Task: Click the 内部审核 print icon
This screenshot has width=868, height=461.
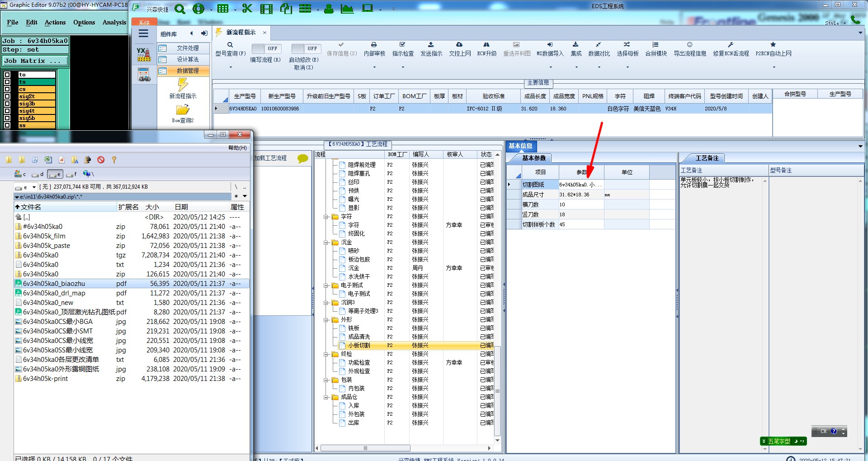Action: [374, 45]
